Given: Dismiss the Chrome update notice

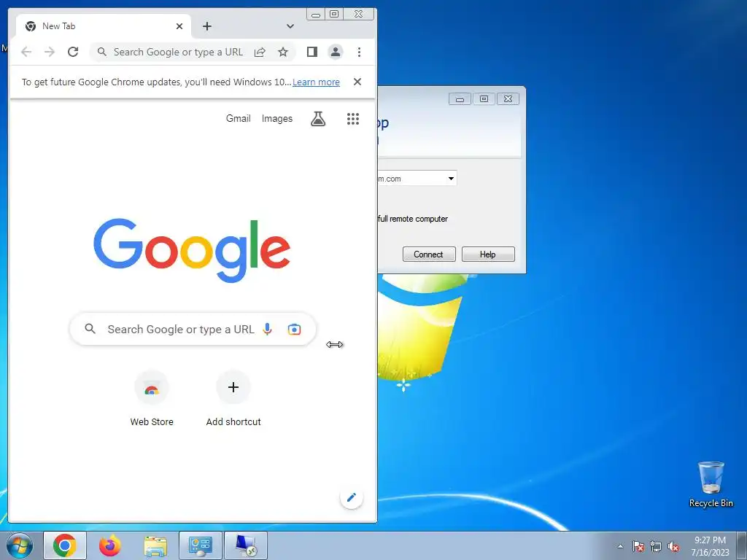Looking at the screenshot, I should pos(357,82).
